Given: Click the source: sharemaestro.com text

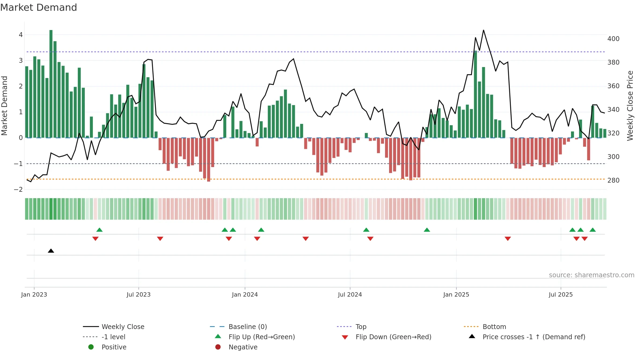Looking at the screenshot, I should [x=592, y=275].
